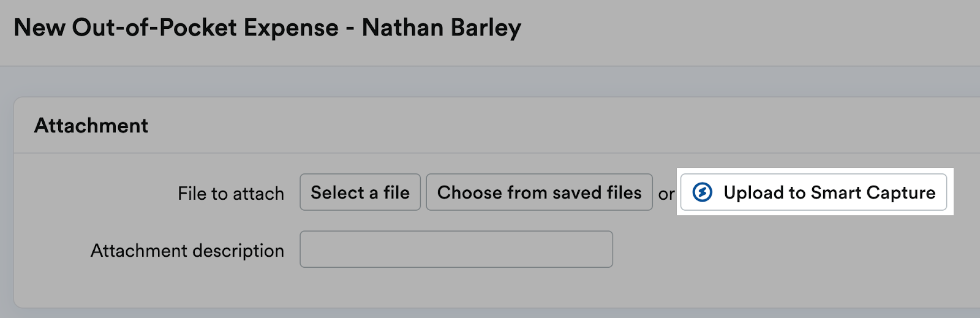The height and width of the screenshot is (318, 980).
Task: Click the "or" text between upload options
Action: (666, 194)
